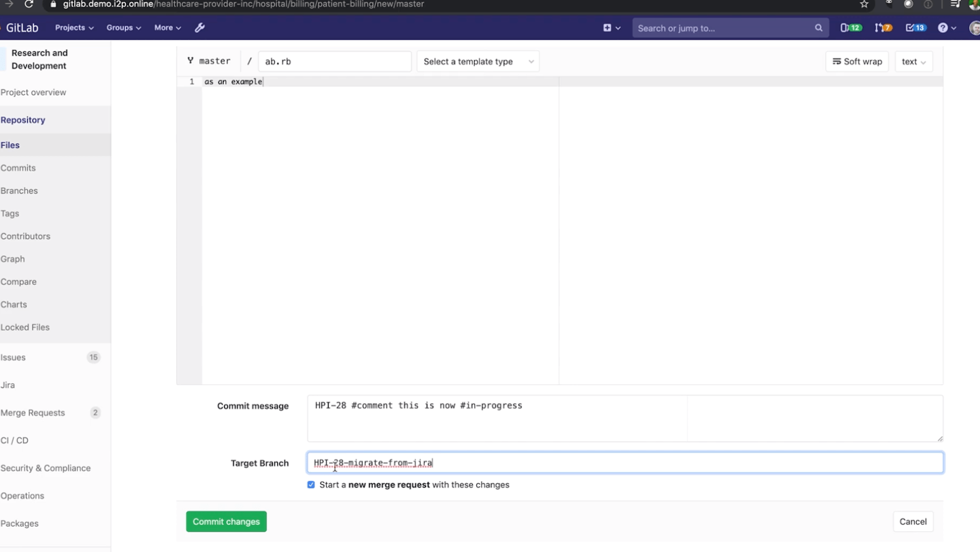Viewport: 980px width, 552px height.
Task: Click the Commit changes button
Action: click(226, 521)
